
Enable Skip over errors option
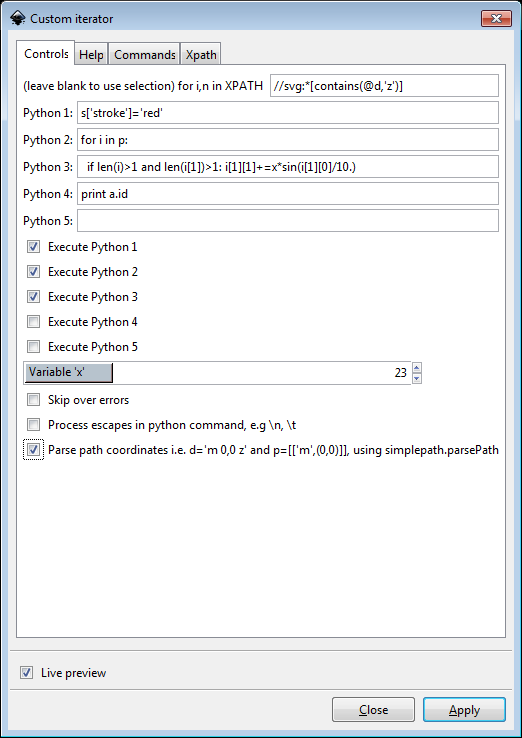(33, 400)
